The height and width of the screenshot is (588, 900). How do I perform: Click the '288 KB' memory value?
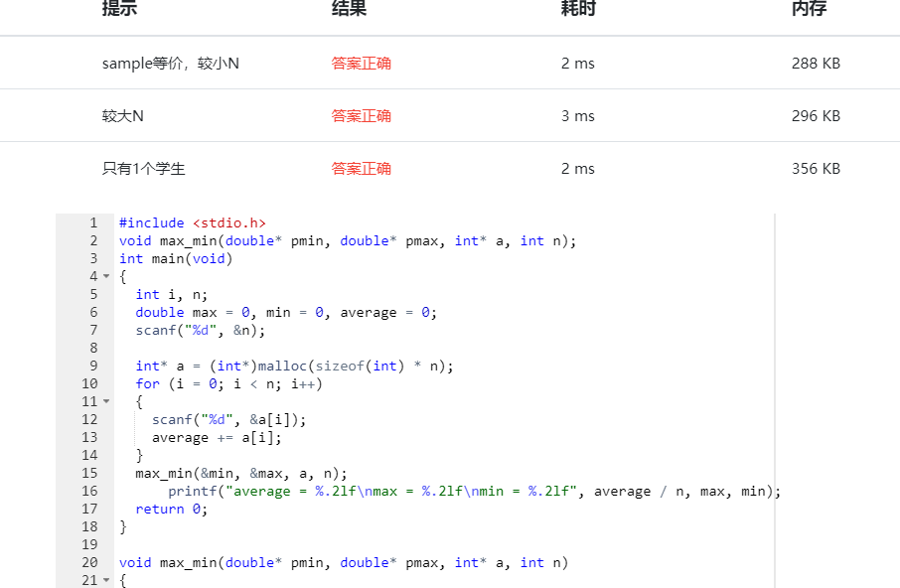pyautogui.click(x=816, y=64)
